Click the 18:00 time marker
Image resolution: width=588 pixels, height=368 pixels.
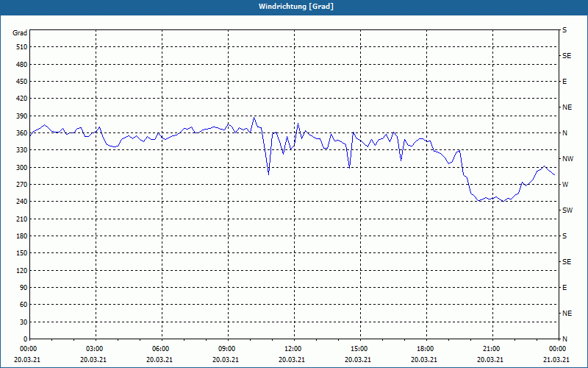coord(425,349)
